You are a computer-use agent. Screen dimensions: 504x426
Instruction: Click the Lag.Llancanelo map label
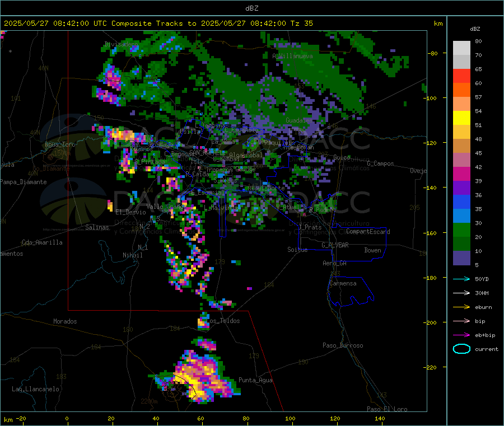pos(36,389)
